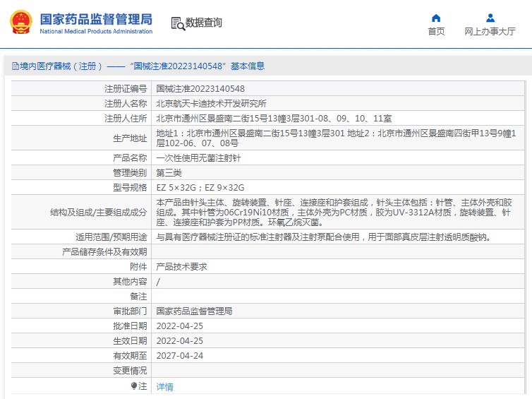The width and height of the screenshot is (532, 399).
Task: Click the 有效期至 label
Action: pos(130,356)
